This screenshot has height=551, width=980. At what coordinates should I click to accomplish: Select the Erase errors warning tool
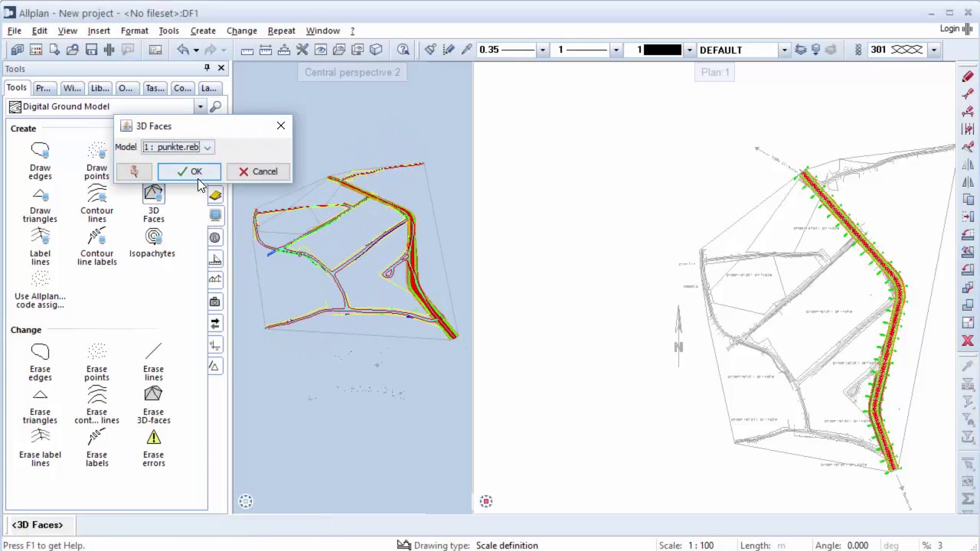pos(153,448)
